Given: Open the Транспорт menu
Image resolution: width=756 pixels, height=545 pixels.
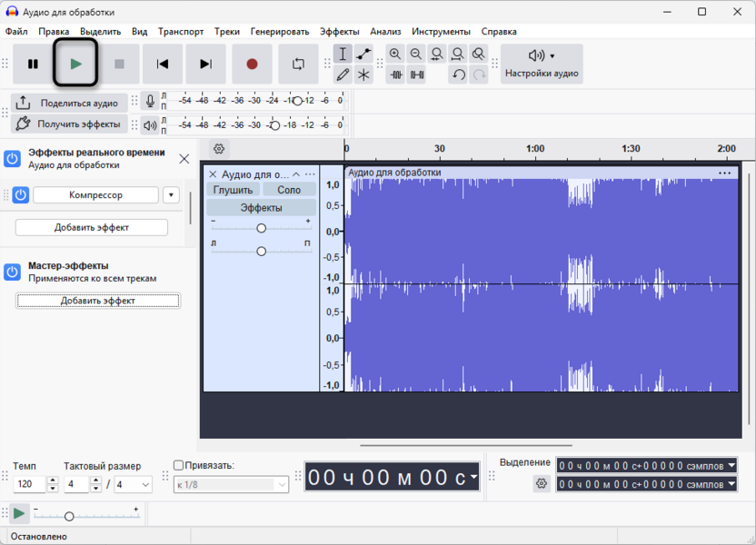Looking at the screenshot, I should (x=181, y=31).
